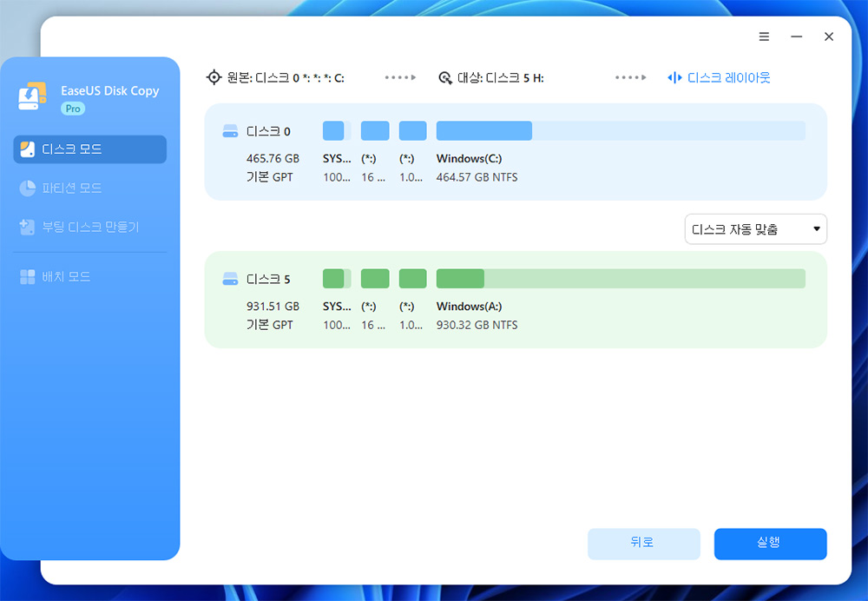Click the 디스크 레이아웃 step icon

coord(674,77)
